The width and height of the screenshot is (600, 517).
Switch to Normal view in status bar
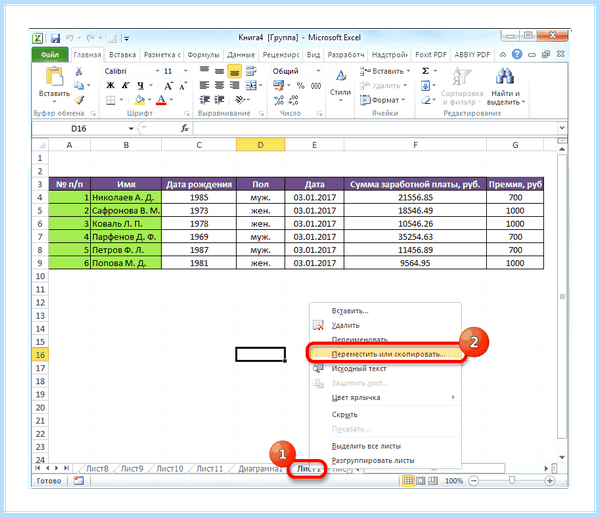[x=408, y=481]
